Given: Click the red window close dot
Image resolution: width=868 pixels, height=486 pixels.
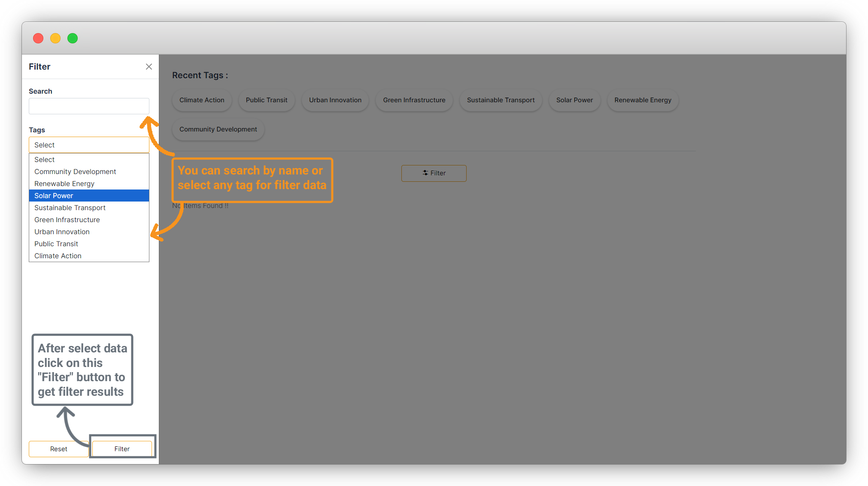Looking at the screenshot, I should 38,38.
